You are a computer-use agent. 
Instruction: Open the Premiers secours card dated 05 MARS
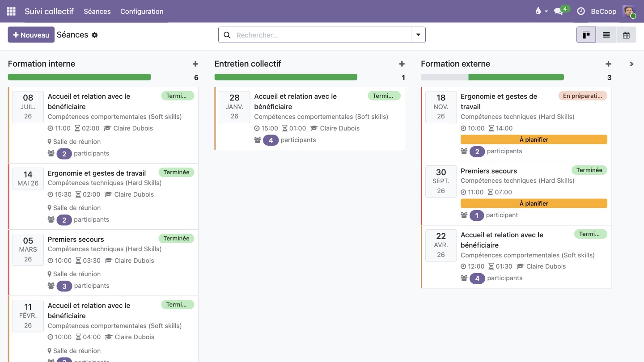103,263
